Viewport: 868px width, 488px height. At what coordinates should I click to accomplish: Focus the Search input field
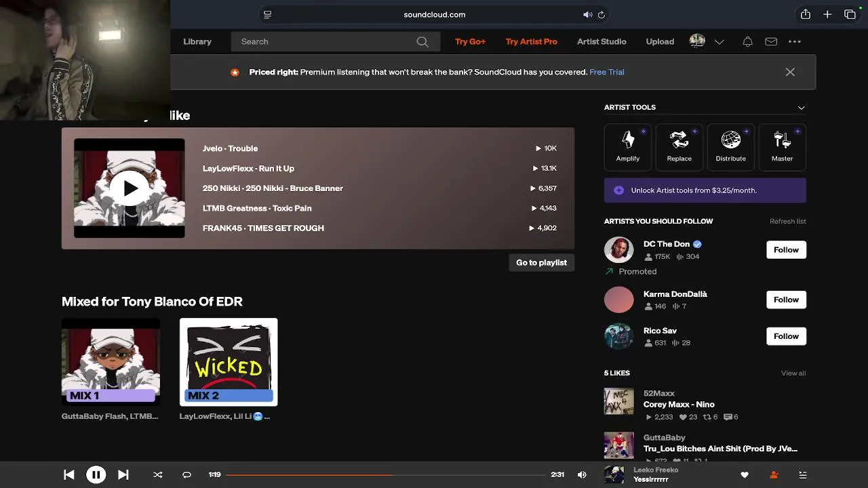coord(335,41)
